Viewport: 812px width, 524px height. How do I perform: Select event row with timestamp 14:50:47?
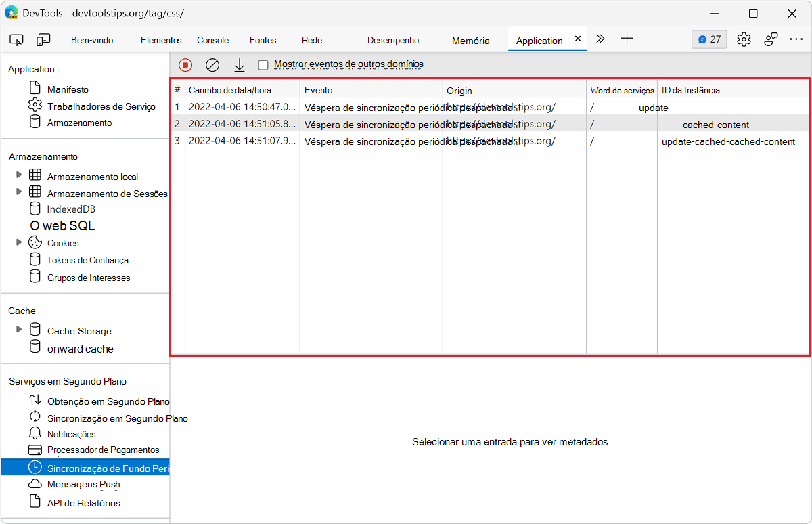point(489,107)
